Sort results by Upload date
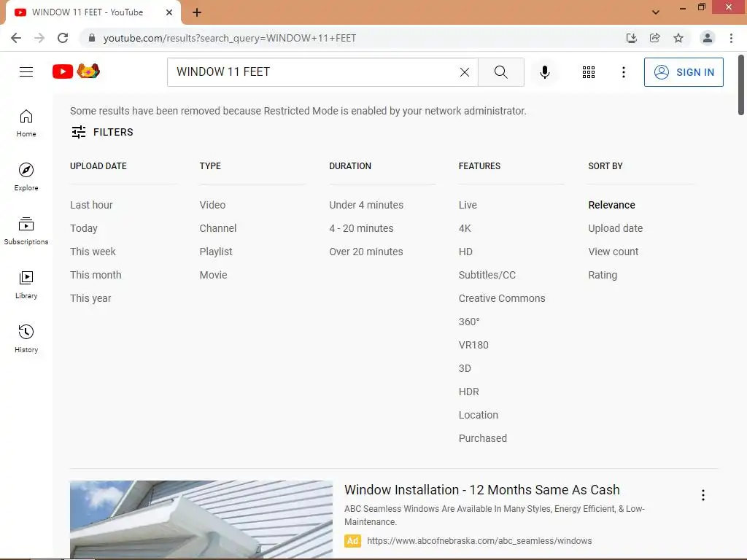 click(616, 228)
